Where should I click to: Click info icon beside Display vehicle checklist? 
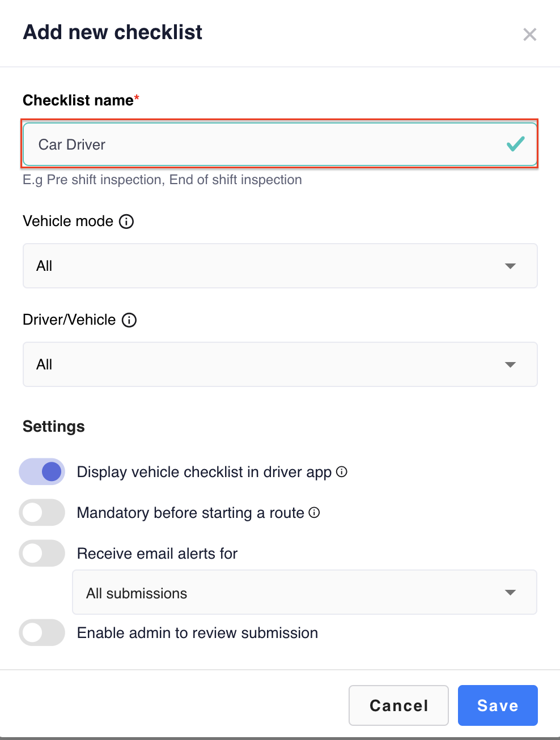coord(342,471)
